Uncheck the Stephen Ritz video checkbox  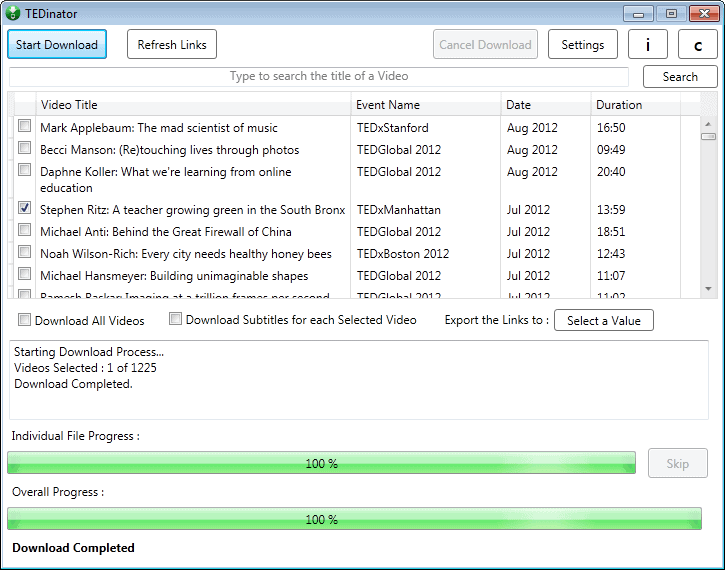click(25, 208)
